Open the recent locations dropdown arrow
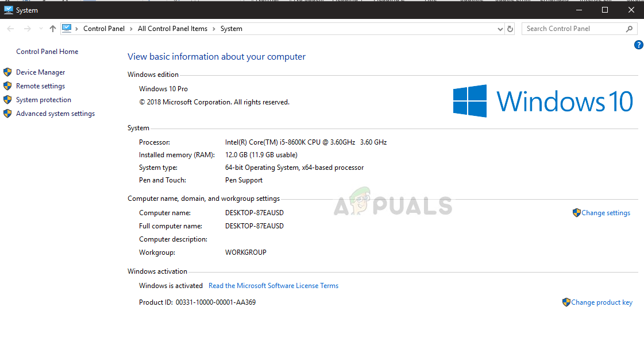The width and height of the screenshot is (644, 346). click(x=40, y=29)
